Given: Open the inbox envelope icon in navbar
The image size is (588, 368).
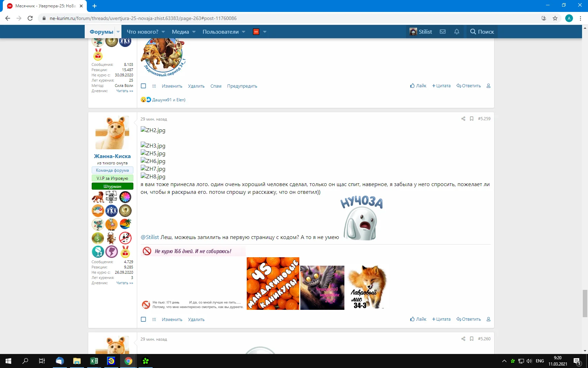Looking at the screenshot, I should [x=443, y=32].
